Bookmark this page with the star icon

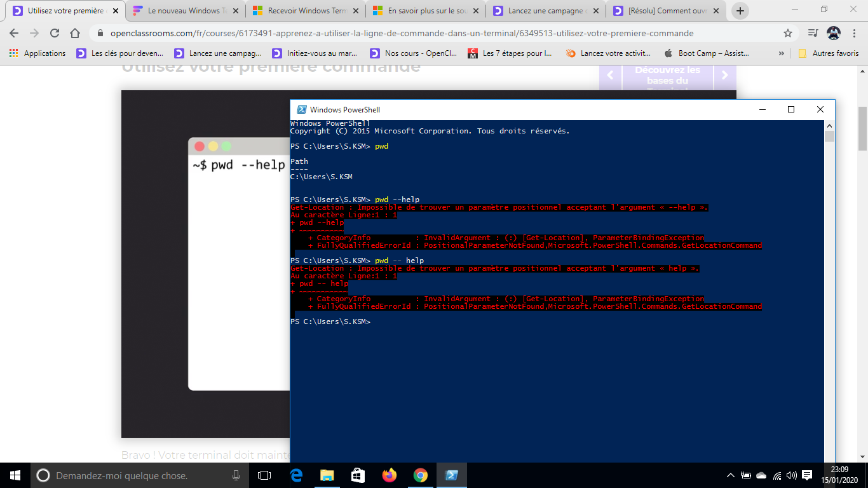pyautogui.click(x=788, y=33)
